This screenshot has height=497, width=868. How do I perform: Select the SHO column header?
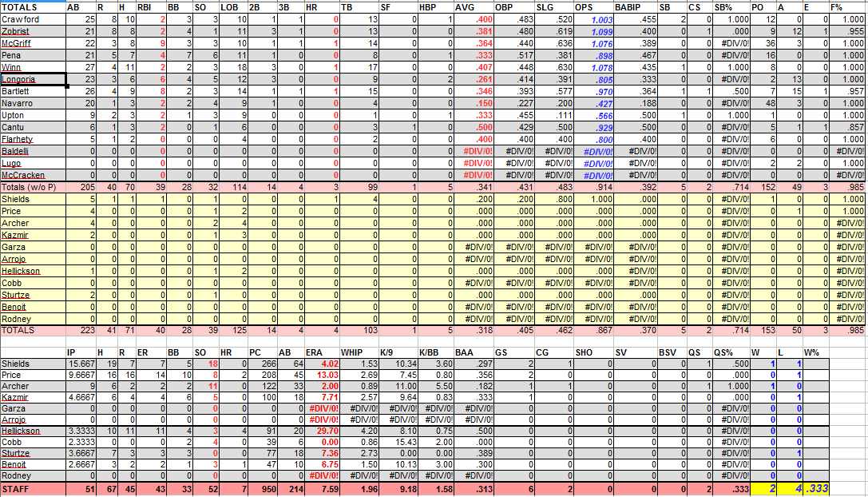pos(594,352)
